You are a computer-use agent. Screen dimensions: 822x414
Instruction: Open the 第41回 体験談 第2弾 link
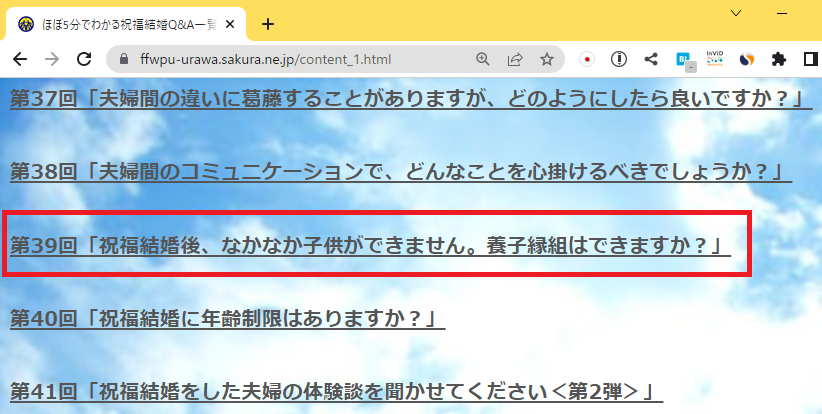(x=337, y=391)
